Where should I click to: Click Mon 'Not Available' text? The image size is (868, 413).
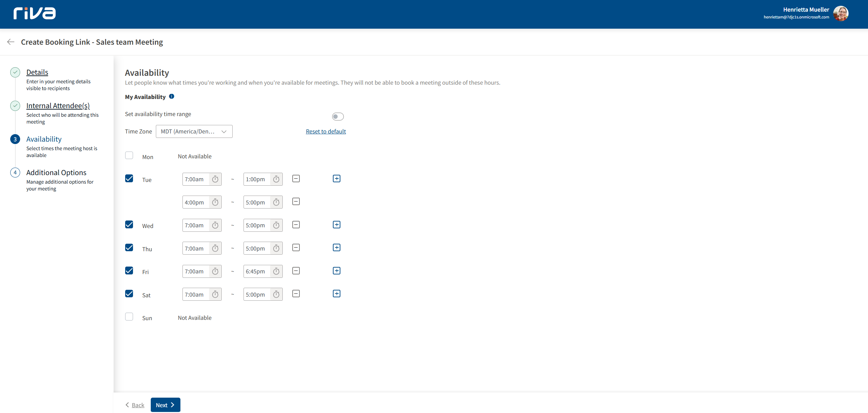[x=195, y=156]
